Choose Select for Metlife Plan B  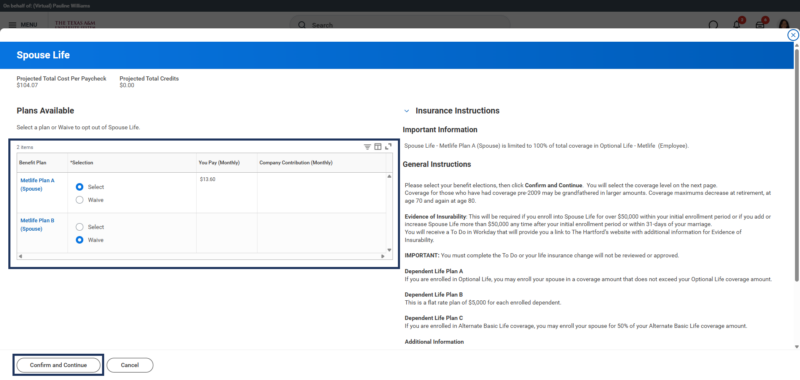pos(80,227)
